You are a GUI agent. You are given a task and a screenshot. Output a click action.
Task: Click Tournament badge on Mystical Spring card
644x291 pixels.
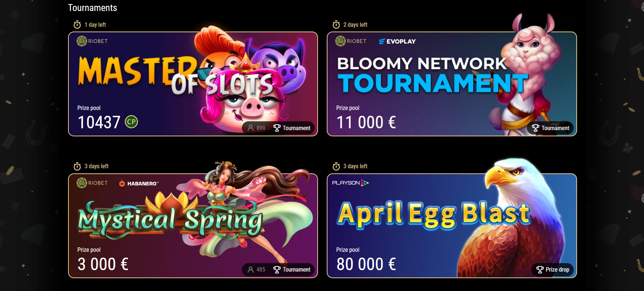click(x=292, y=269)
